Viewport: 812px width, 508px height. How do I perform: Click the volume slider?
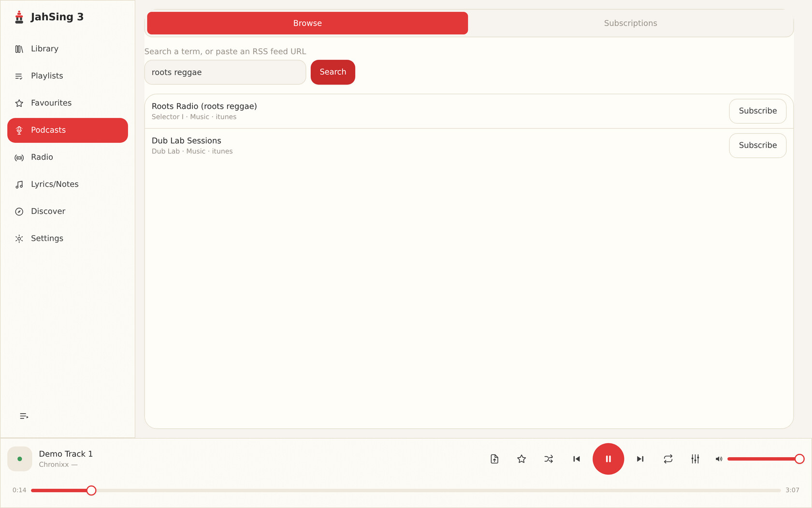pos(766,459)
